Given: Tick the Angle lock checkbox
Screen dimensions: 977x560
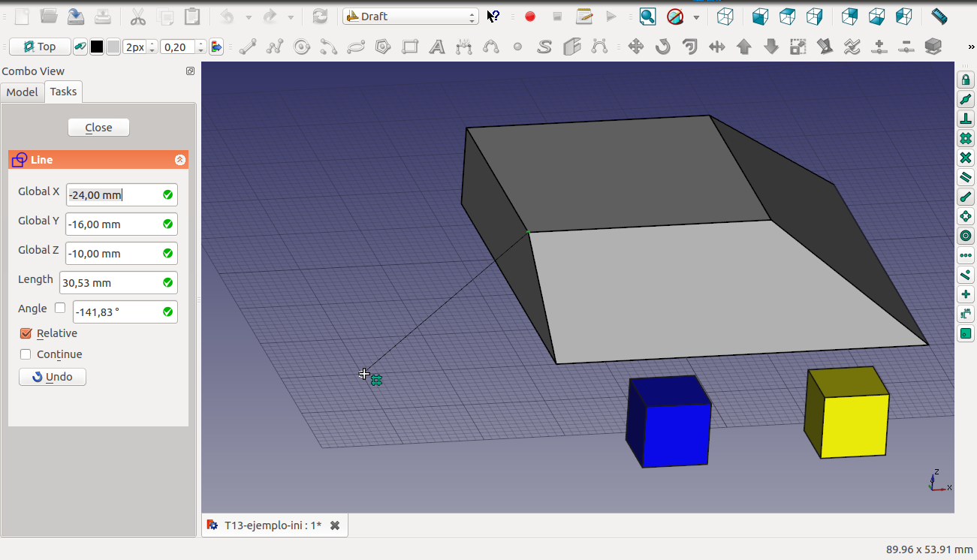Looking at the screenshot, I should pyautogui.click(x=60, y=308).
